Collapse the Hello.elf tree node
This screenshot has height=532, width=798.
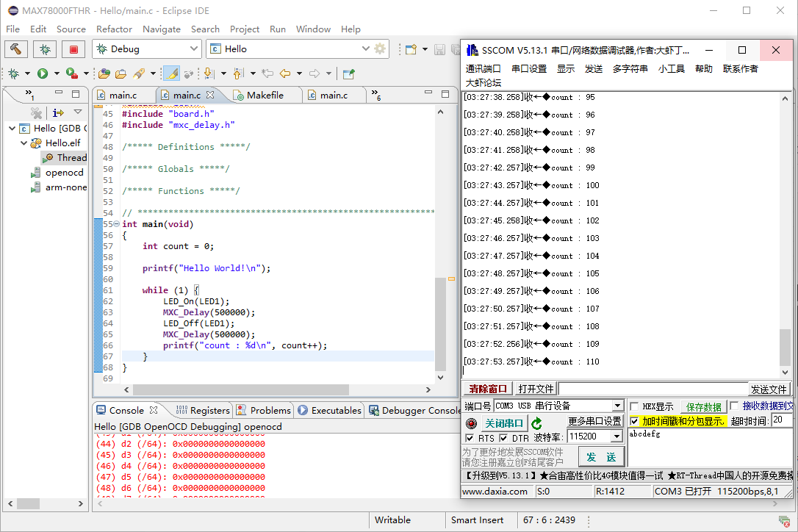24,143
